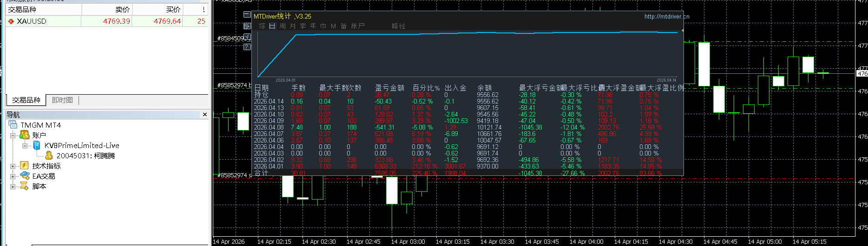868x246 pixels.
Task: Click the 百分比% column header
Action: pyautogui.click(x=426, y=88)
